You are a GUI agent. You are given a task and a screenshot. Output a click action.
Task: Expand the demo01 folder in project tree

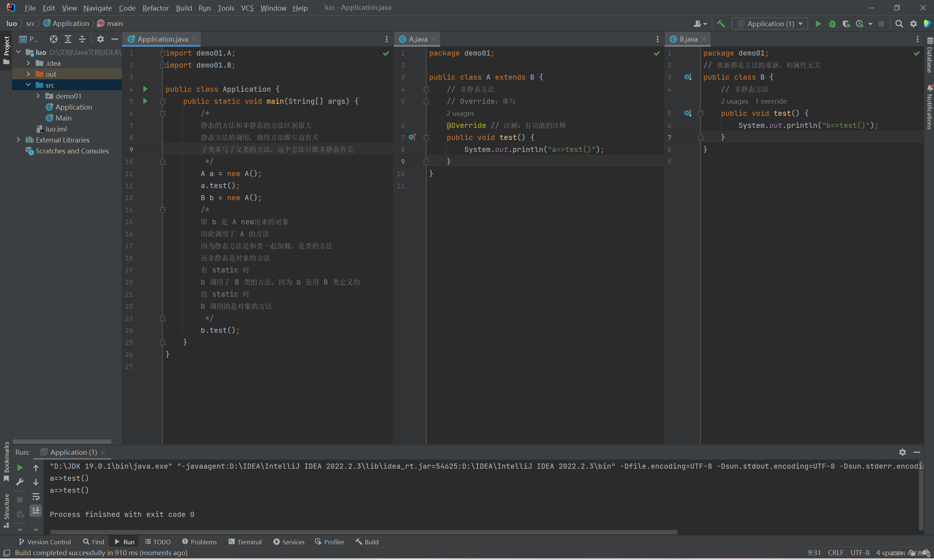click(38, 96)
